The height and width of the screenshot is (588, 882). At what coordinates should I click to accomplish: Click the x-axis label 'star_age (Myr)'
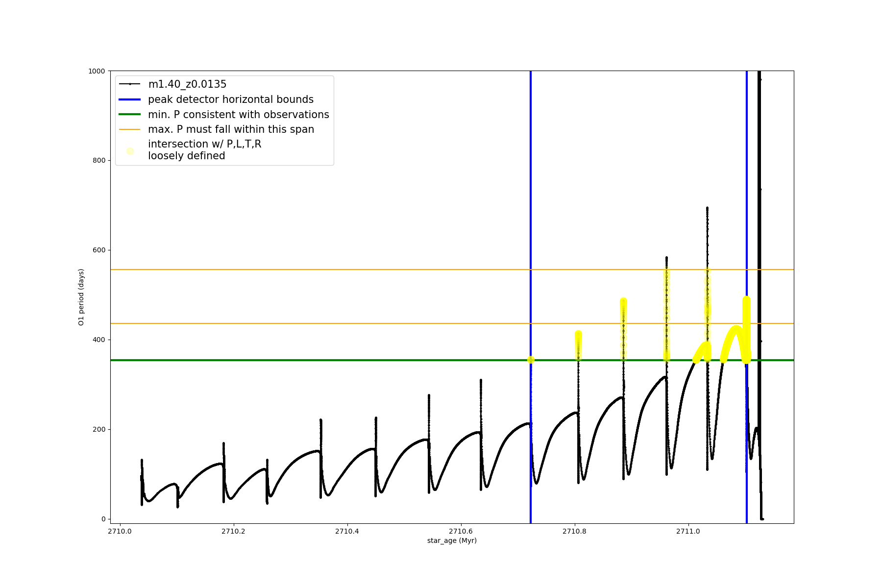pyautogui.click(x=452, y=540)
